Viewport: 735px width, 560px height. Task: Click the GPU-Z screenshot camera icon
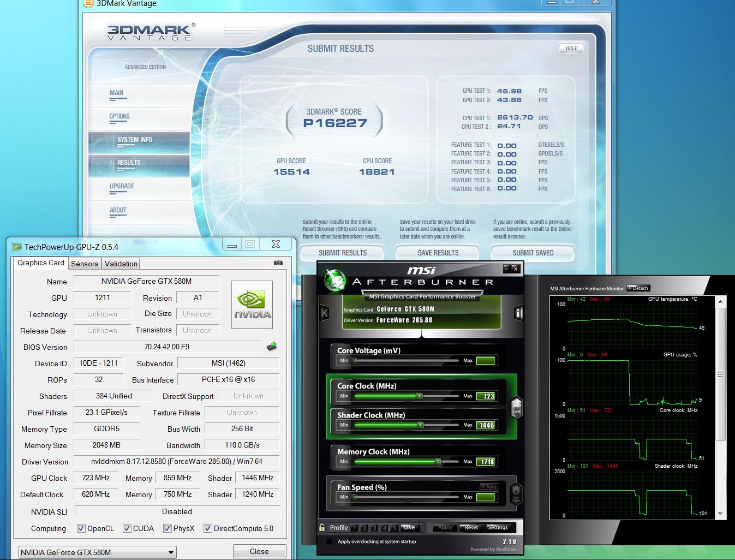[x=278, y=263]
